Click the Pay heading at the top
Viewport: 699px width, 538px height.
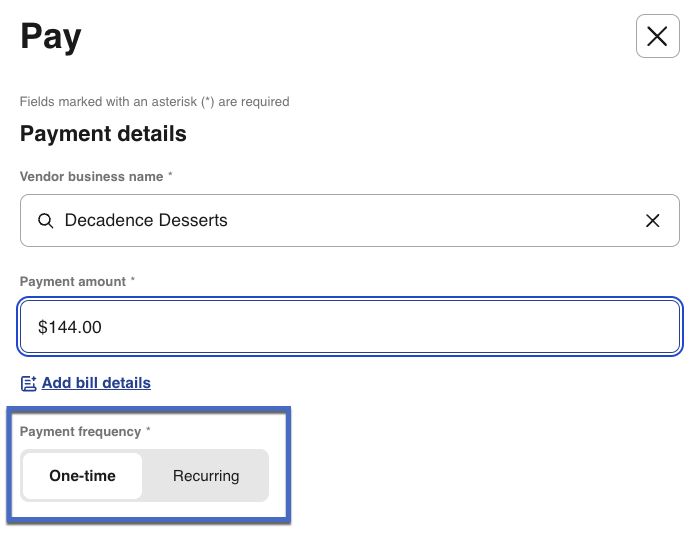(x=51, y=37)
